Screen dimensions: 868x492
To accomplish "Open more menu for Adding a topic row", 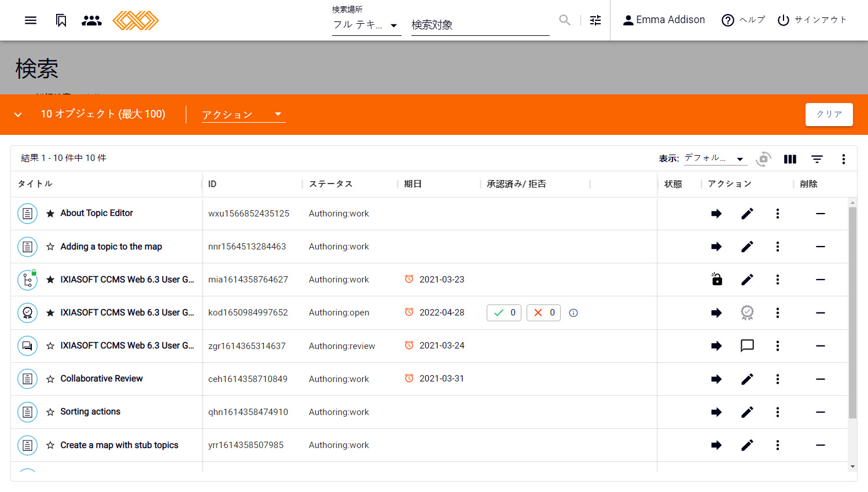I will [x=778, y=247].
